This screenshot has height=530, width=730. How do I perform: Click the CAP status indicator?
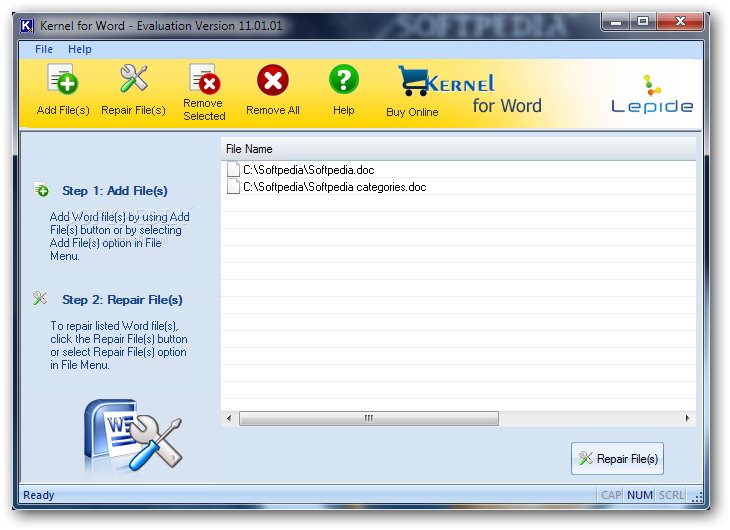point(611,495)
